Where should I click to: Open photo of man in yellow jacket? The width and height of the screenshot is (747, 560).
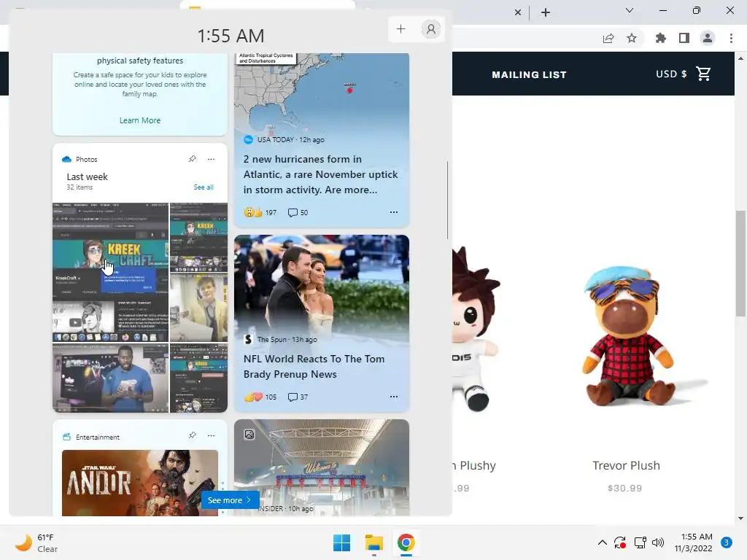pos(198,308)
